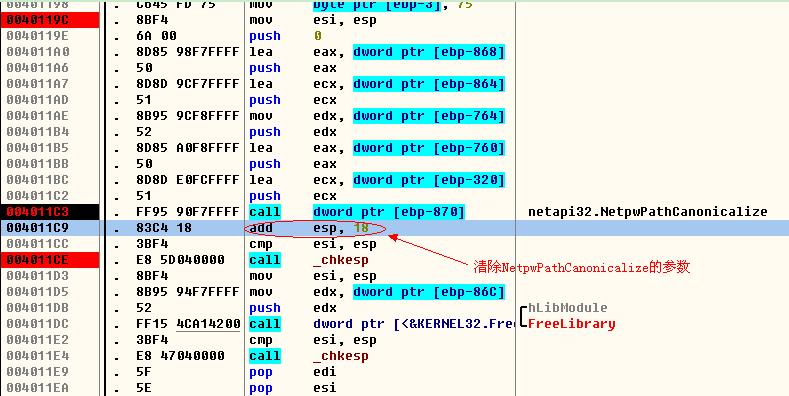Select red breakpoint address 004011CE

click(38, 260)
